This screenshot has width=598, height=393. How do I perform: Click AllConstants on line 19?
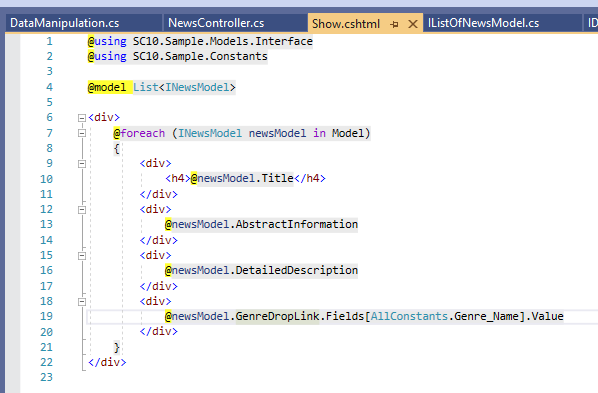coord(409,316)
